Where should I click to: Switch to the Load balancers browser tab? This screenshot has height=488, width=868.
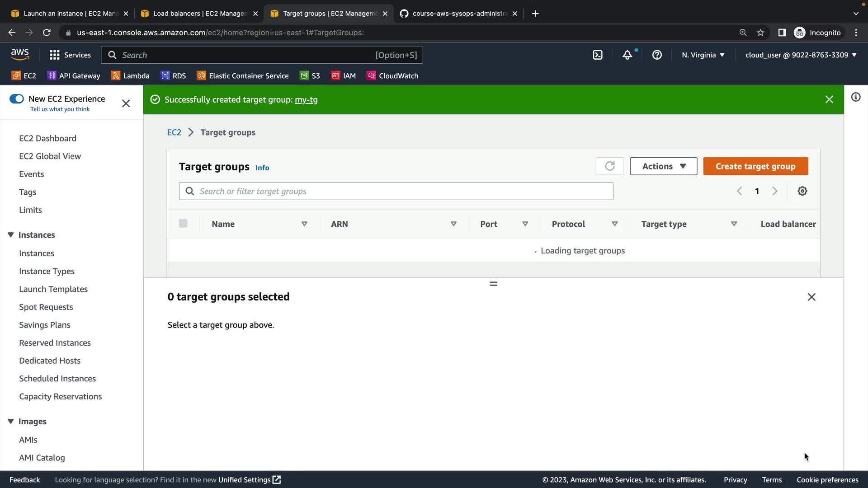[199, 14]
